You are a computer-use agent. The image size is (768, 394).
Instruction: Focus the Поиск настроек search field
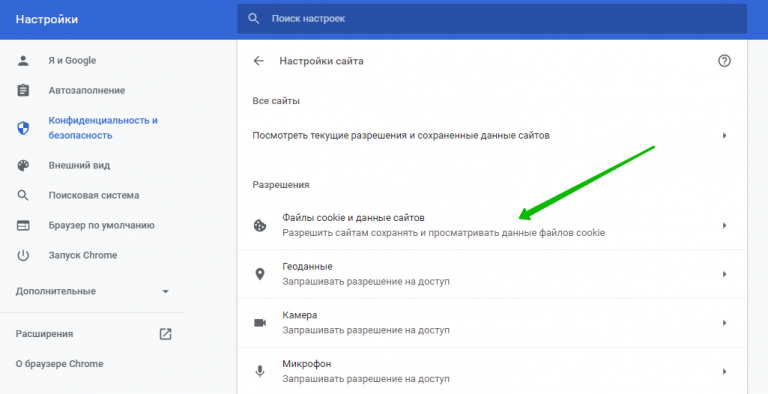click(492, 19)
